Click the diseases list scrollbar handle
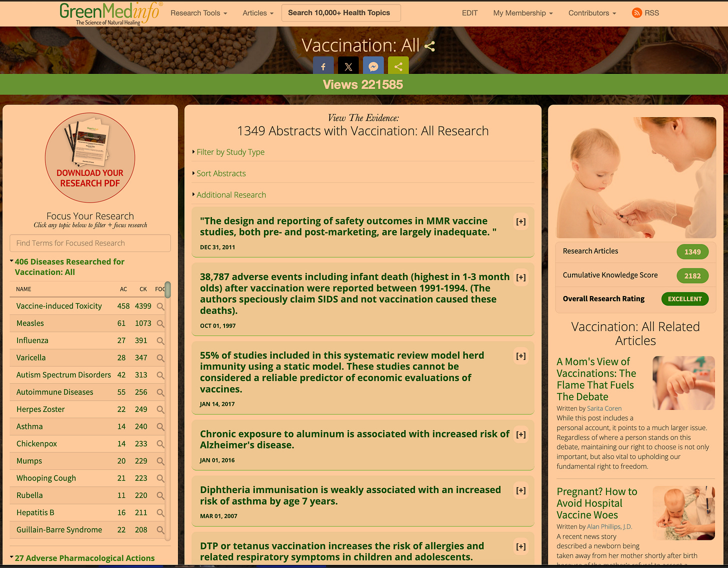The height and width of the screenshot is (568, 728). click(167, 289)
